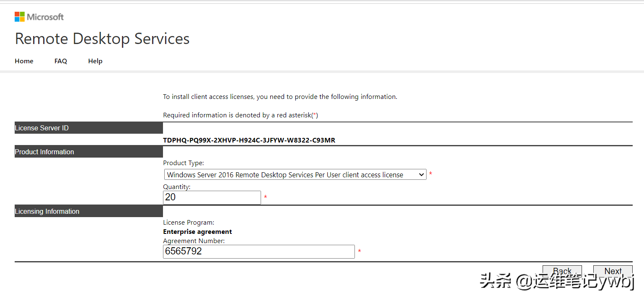Click the Next button

[x=613, y=271]
